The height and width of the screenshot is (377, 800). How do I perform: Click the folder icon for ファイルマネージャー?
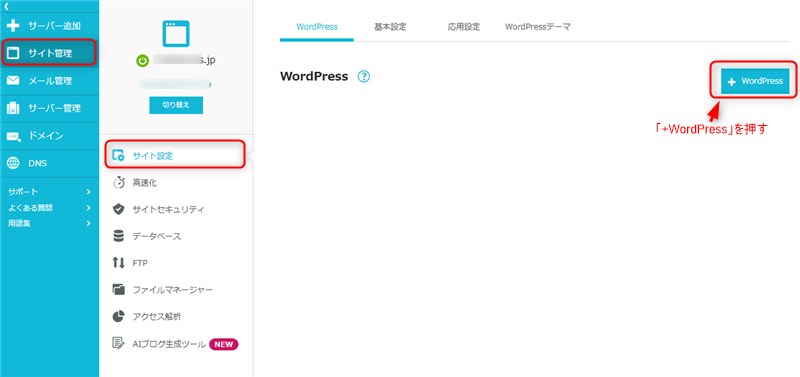tap(118, 290)
